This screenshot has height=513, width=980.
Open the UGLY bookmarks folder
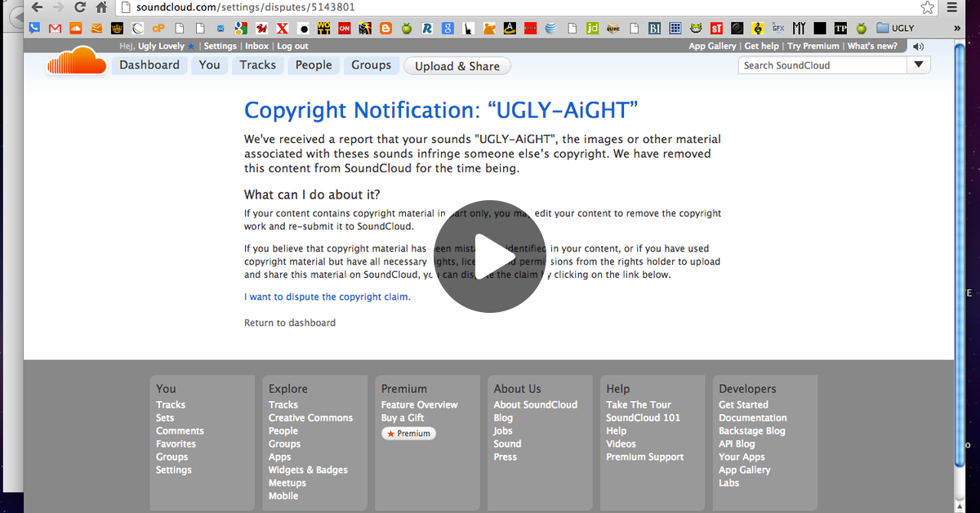(x=895, y=29)
